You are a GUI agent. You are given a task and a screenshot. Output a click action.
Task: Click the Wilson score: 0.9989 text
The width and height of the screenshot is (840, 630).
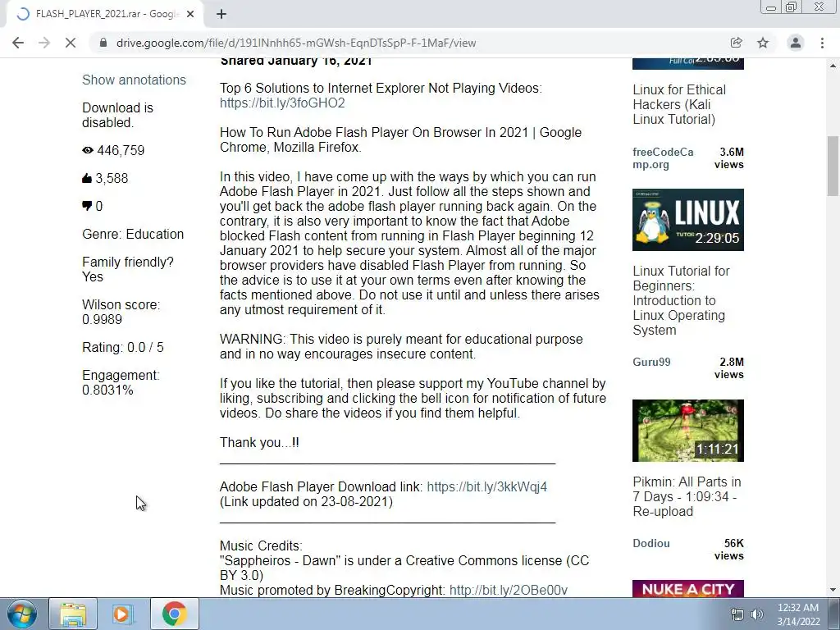[121, 312]
